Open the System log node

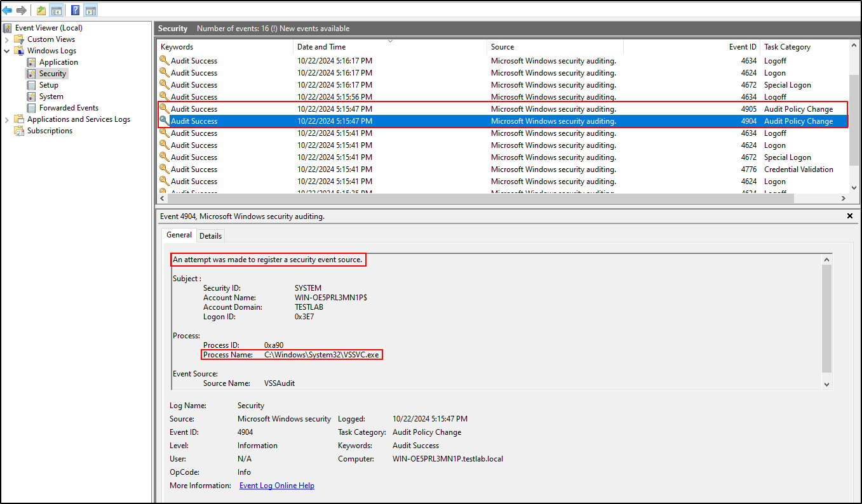coord(51,96)
